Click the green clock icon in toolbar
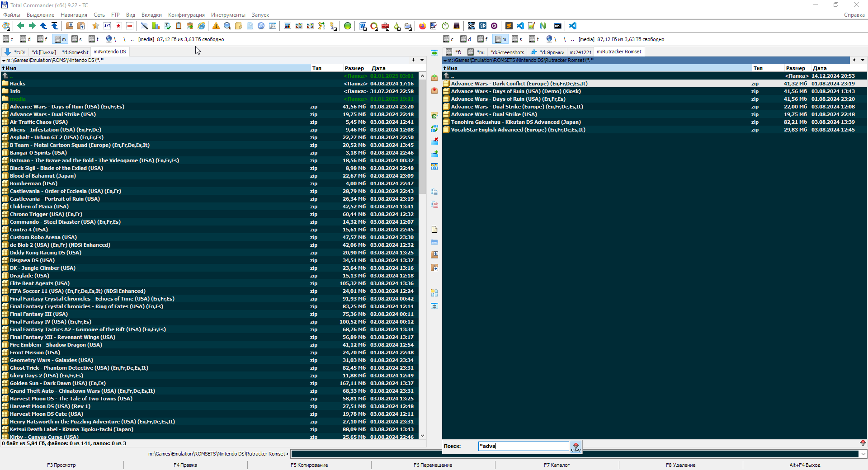 (x=445, y=26)
